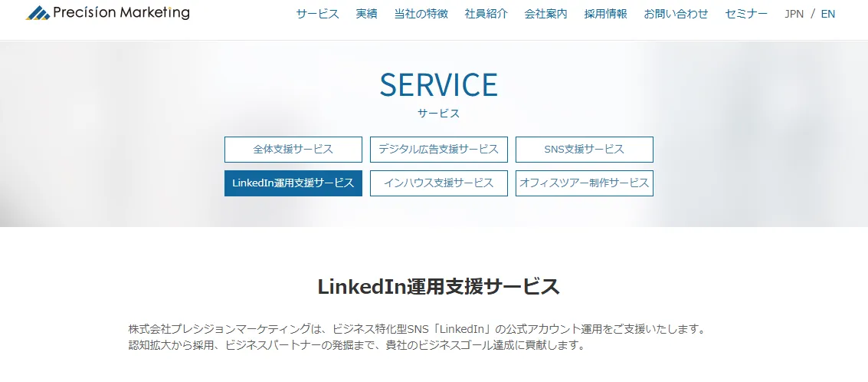Open the お問い合わせ contact page

tap(676, 14)
